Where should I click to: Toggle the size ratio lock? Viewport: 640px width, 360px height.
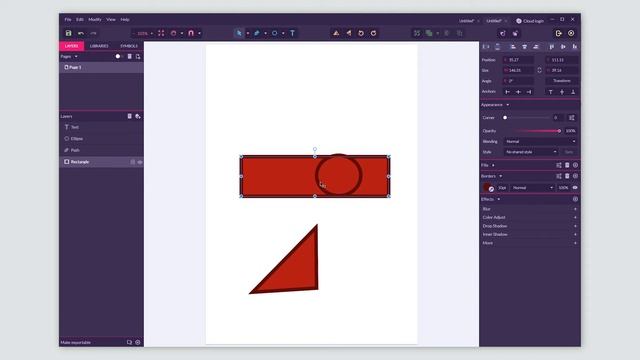pos(539,70)
